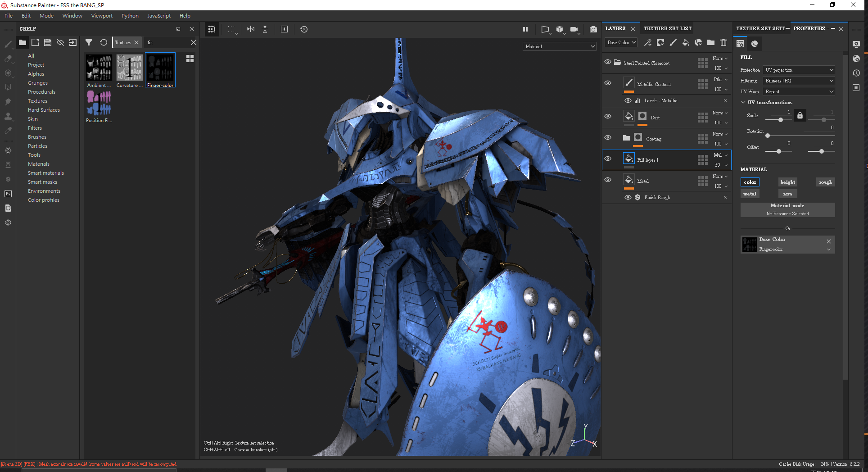Select the Paint brush tool
Image resolution: width=868 pixels, height=472 pixels.
8,44
